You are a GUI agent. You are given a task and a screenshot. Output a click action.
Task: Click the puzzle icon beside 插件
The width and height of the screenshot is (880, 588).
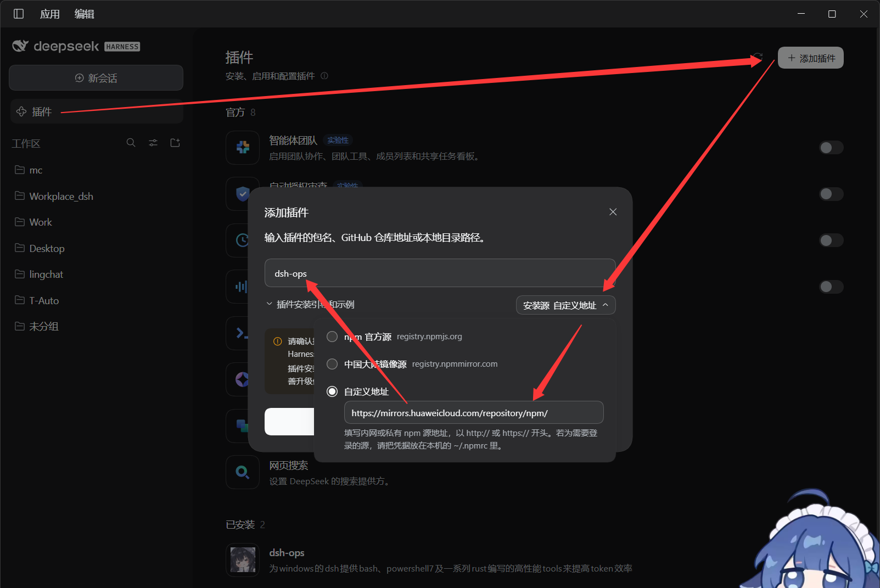[x=21, y=111]
